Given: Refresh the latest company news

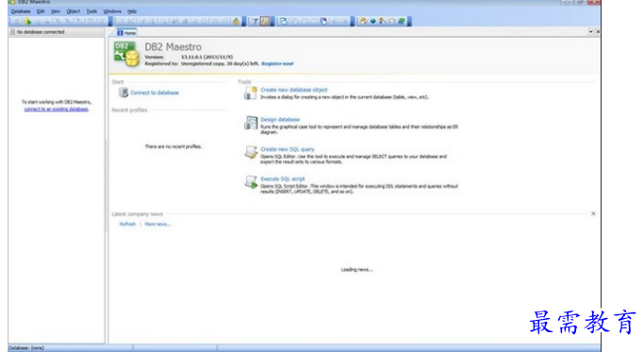Looking at the screenshot, I should [127, 224].
